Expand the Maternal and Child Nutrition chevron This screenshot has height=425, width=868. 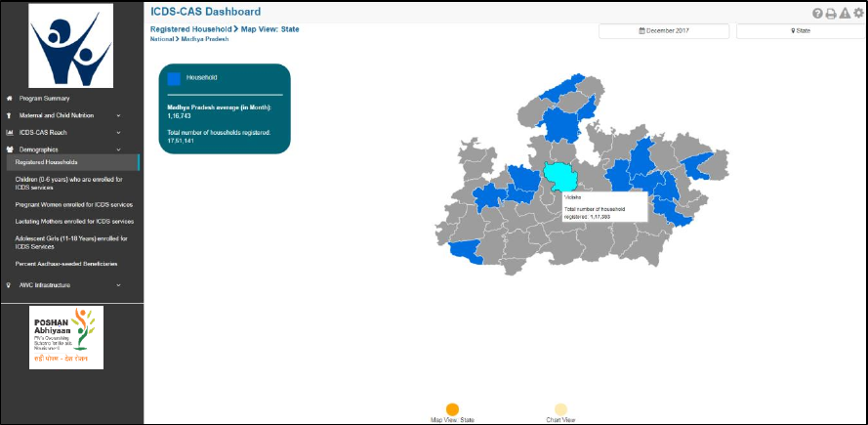(x=118, y=116)
